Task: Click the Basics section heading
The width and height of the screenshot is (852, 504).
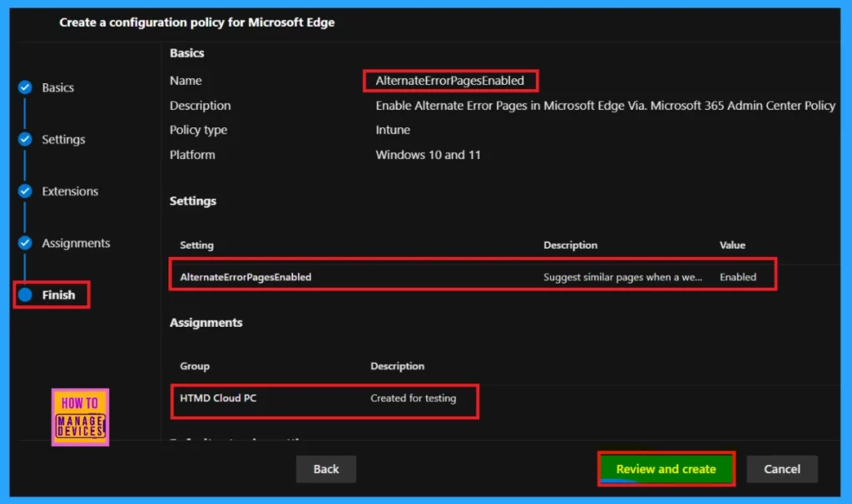Action: click(x=187, y=53)
